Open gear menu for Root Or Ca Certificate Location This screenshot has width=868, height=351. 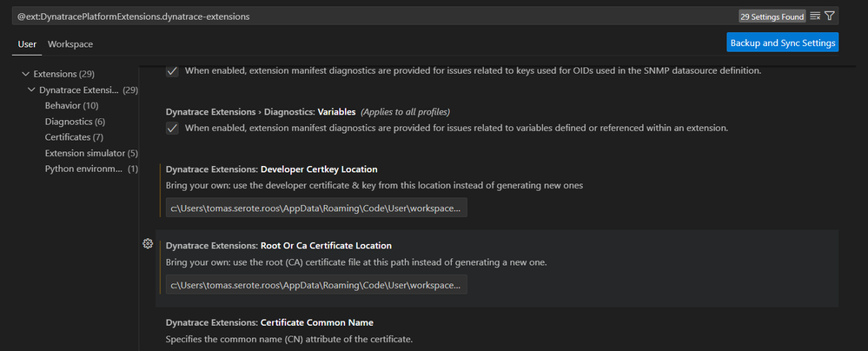pos(148,244)
